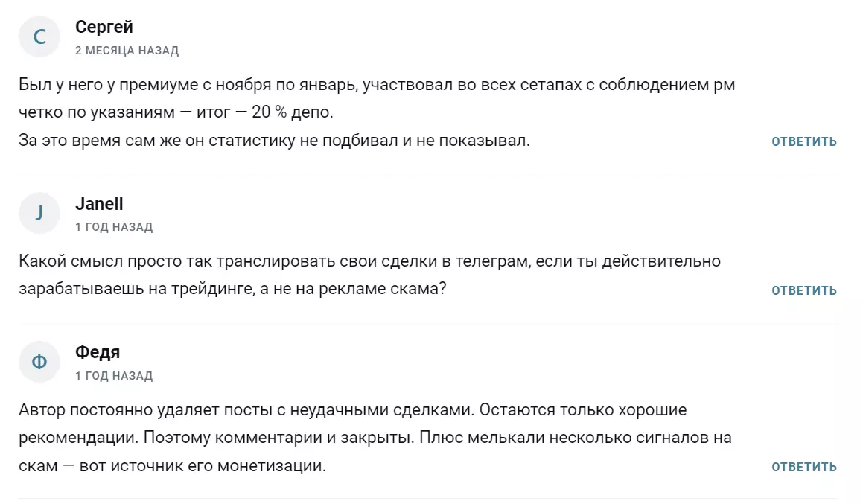Click Janell's avatar icon with letter J

tap(39, 213)
